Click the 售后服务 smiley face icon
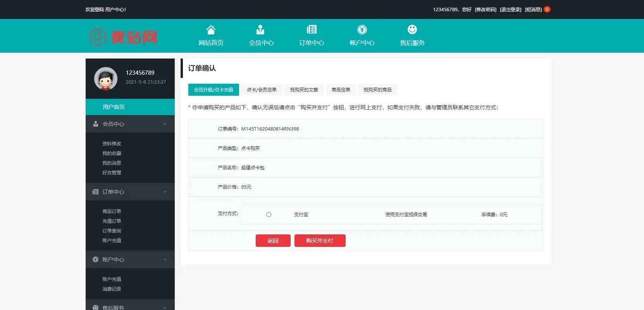 coord(412,30)
